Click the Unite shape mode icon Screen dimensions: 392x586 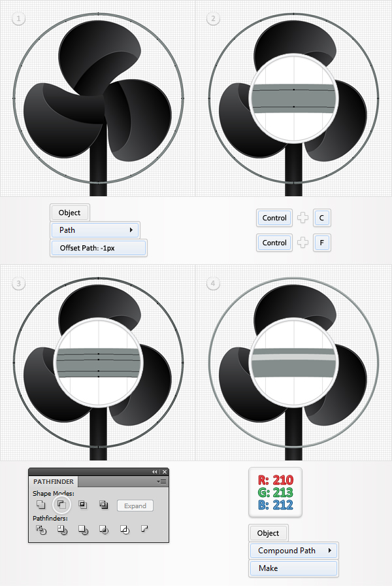pyautogui.click(x=41, y=504)
